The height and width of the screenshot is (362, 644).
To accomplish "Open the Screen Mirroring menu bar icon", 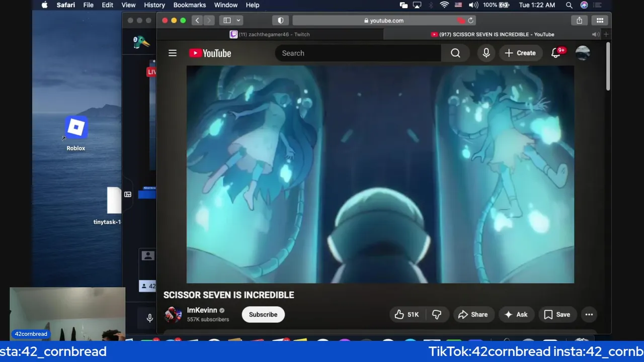I will [417, 5].
